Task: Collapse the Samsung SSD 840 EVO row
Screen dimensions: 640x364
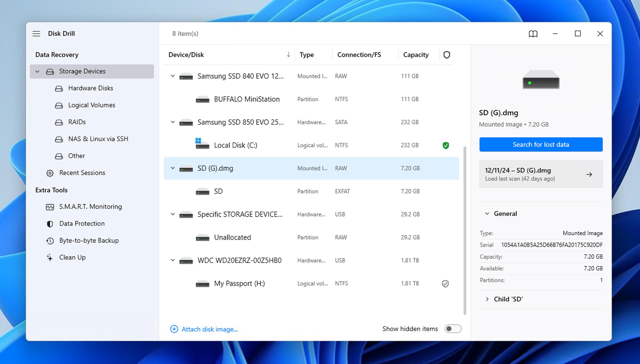Action: click(172, 76)
